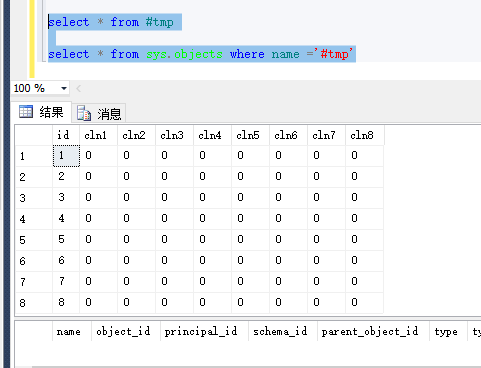Click the where keyword in second query

tap(247, 54)
